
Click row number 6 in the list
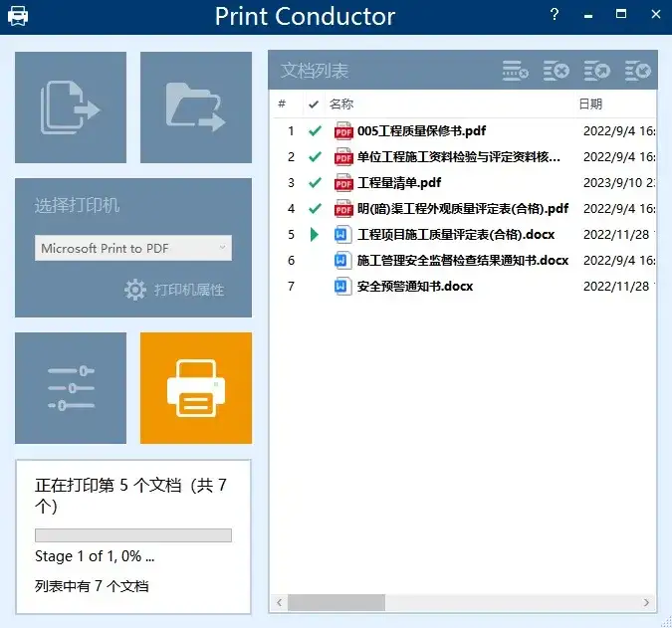[x=292, y=261]
